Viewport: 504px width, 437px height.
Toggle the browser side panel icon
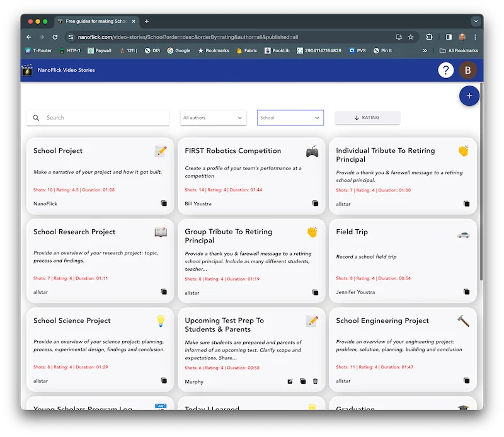coord(449,37)
